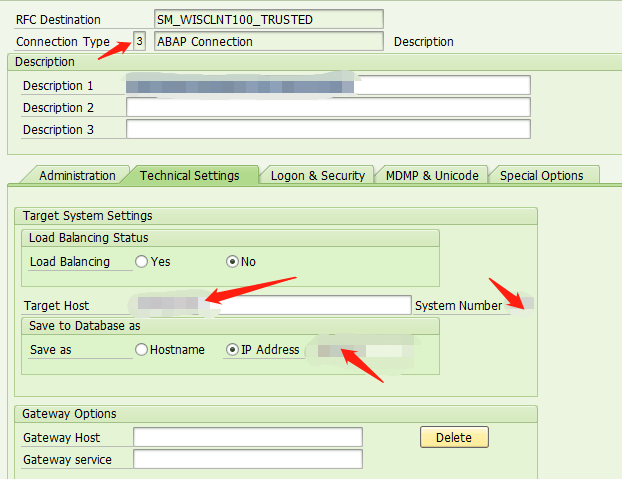622x479 pixels.
Task: Click the Connection Type label
Action: coord(63,41)
